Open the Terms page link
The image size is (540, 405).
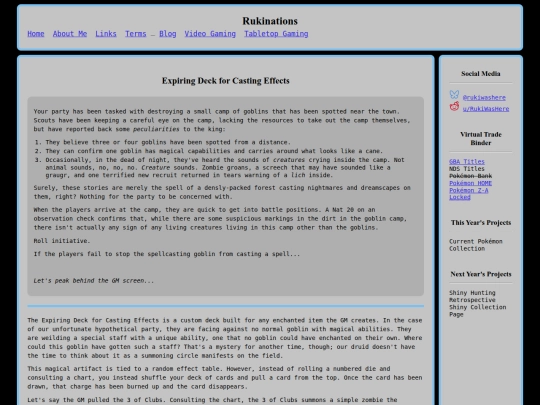click(136, 34)
